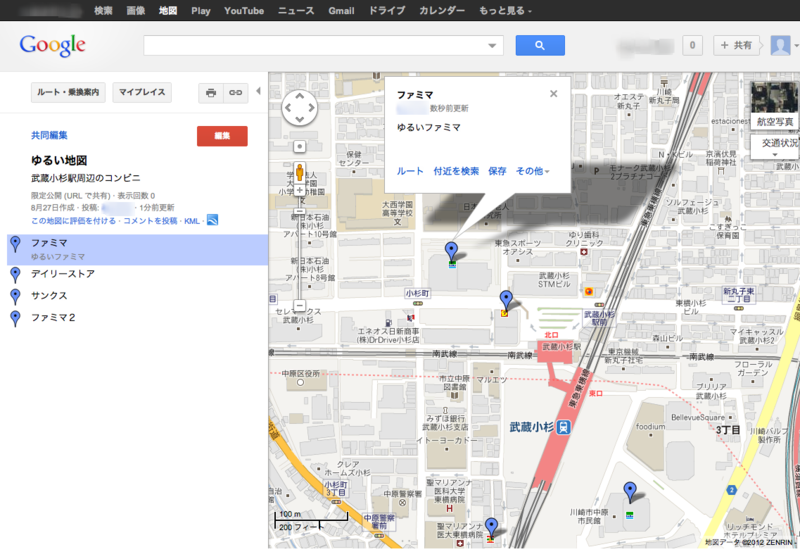The width and height of the screenshot is (800, 559).
Task: Click the 武蔵小杉 station icon on map
Action: pyautogui.click(x=563, y=427)
